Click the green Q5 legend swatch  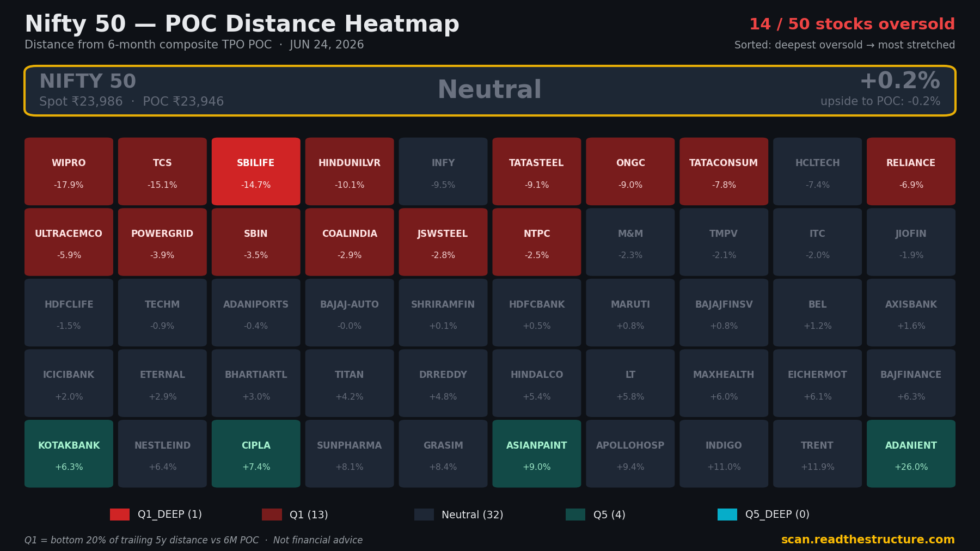[x=575, y=515]
